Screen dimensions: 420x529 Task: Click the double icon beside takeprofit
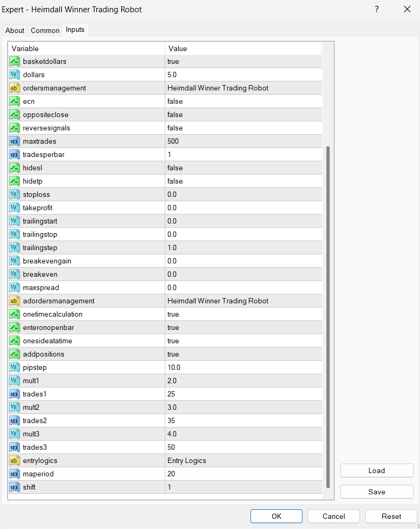pyautogui.click(x=14, y=208)
